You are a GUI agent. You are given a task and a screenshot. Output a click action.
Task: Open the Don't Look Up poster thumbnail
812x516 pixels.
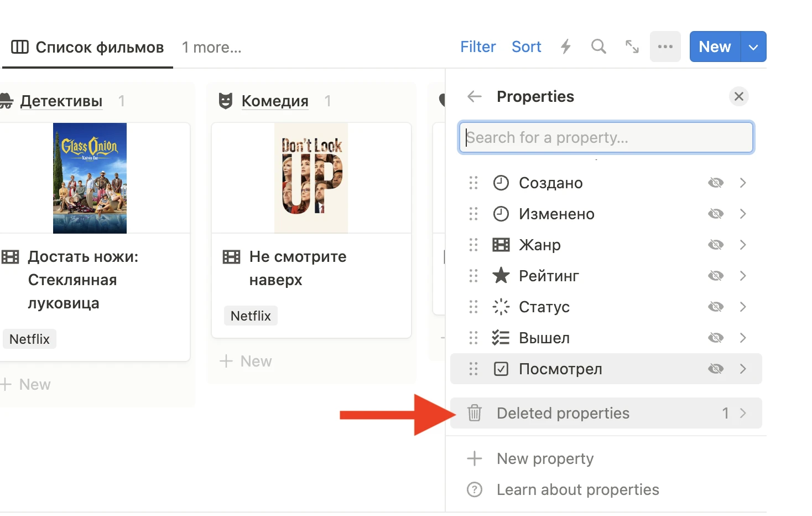tap(311, 178)
